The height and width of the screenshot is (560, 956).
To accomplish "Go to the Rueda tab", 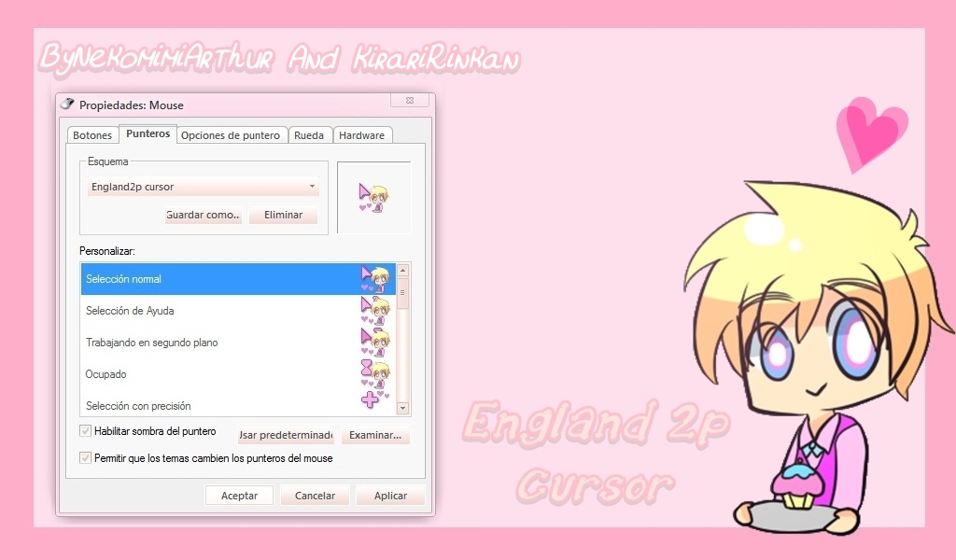I will (x=309, y=135).
